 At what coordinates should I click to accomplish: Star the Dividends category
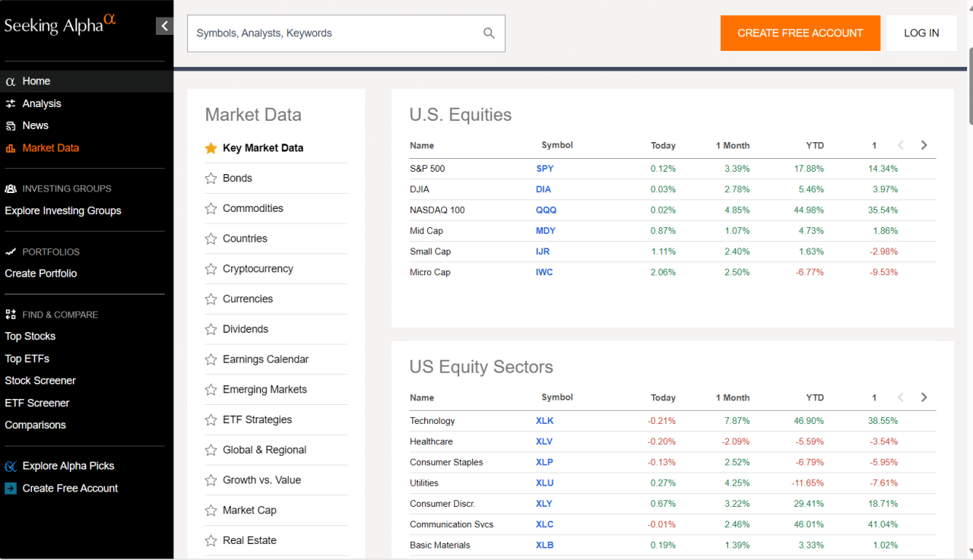[x=211, y=329]
